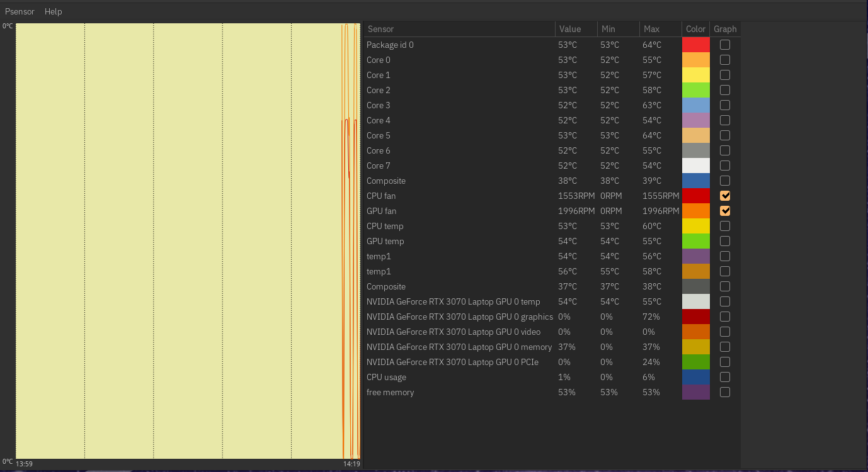Viewport: 868px width, 472px height.
Task: Tick the graph checkbox for CPU usage
Action: click(725, 377)
